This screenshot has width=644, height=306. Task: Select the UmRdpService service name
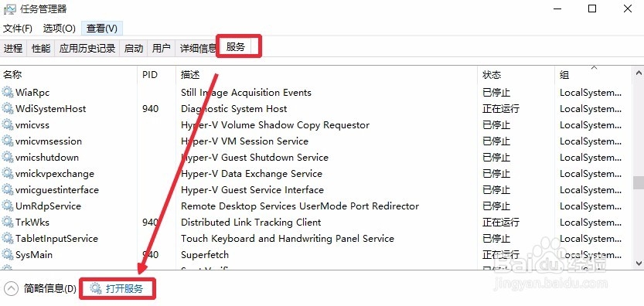48,206
